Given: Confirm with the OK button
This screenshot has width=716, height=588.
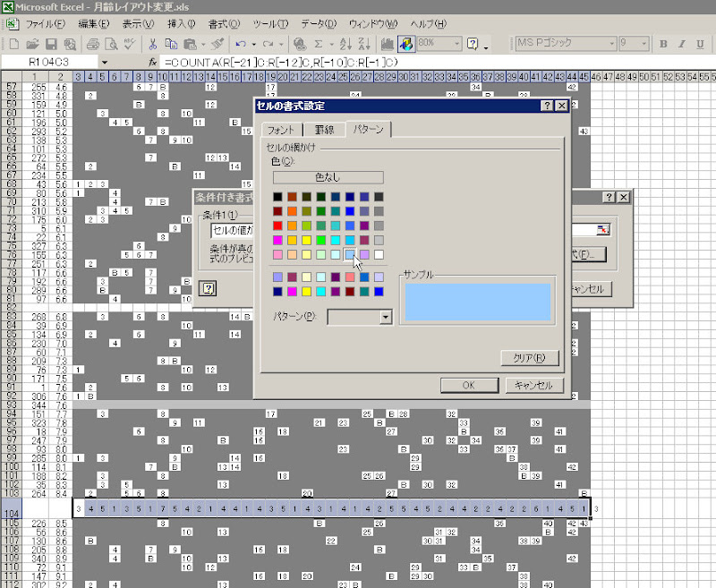Looking at the screenshot, I should tap(469, 386).
